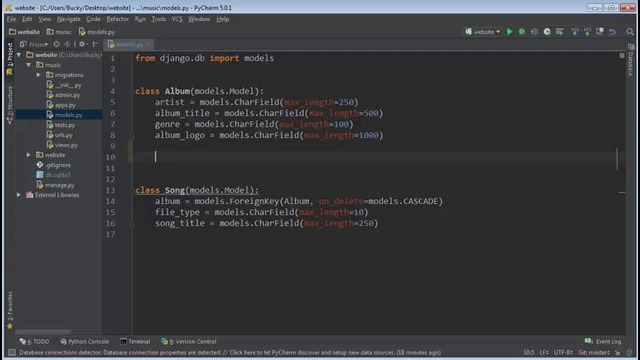
Task: Revert changes with the undo arrow icon
Action: coord(612,31)
